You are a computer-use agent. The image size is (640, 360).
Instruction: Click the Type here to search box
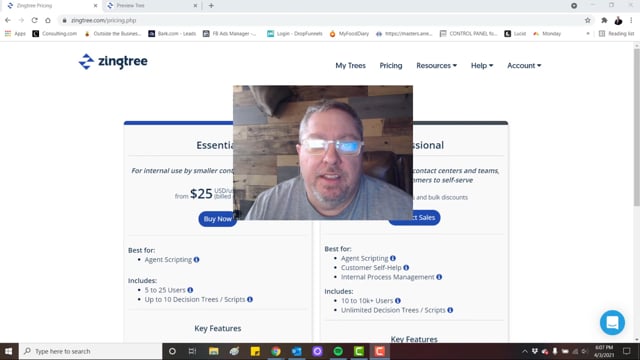coord(91,351)
